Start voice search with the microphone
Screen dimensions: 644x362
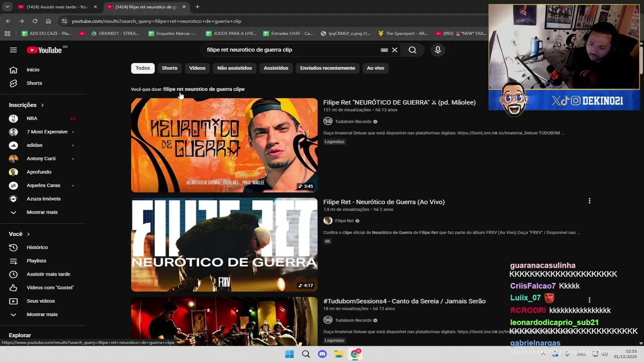438,50
